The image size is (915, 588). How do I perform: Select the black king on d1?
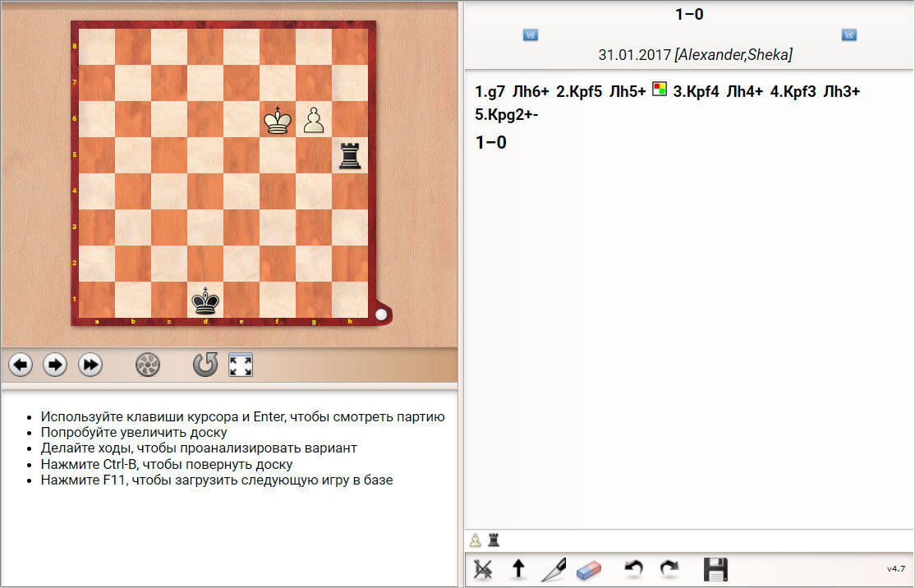pyautogui.click(x=205, y=300)
